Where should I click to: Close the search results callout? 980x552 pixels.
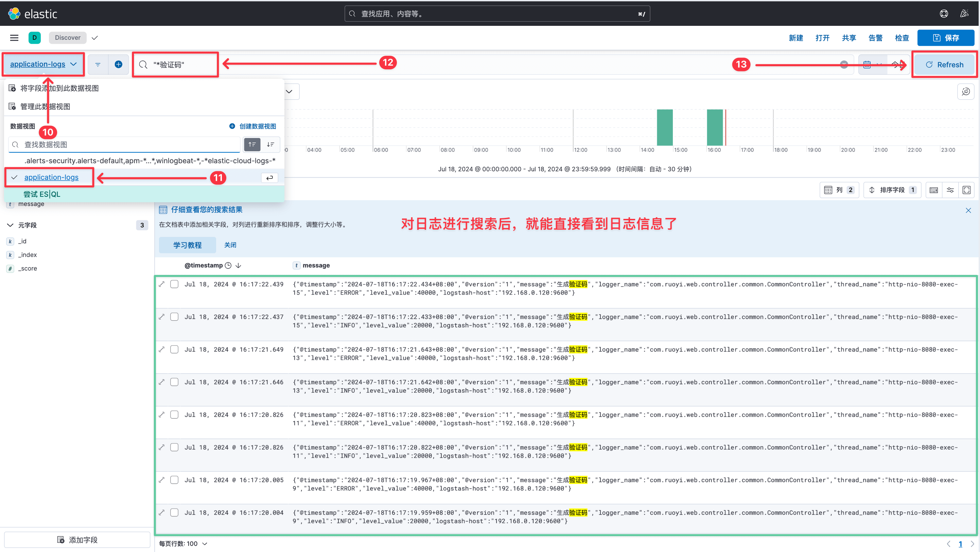[x=968, y=211]
